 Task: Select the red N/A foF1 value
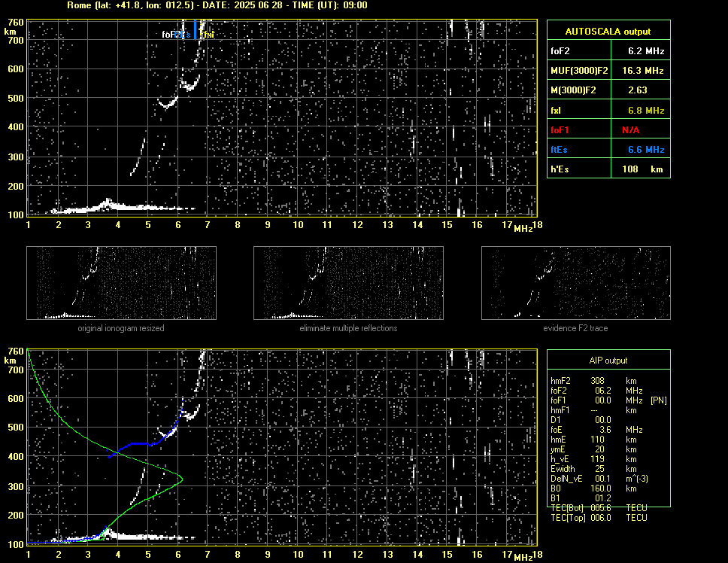(630, 130)
